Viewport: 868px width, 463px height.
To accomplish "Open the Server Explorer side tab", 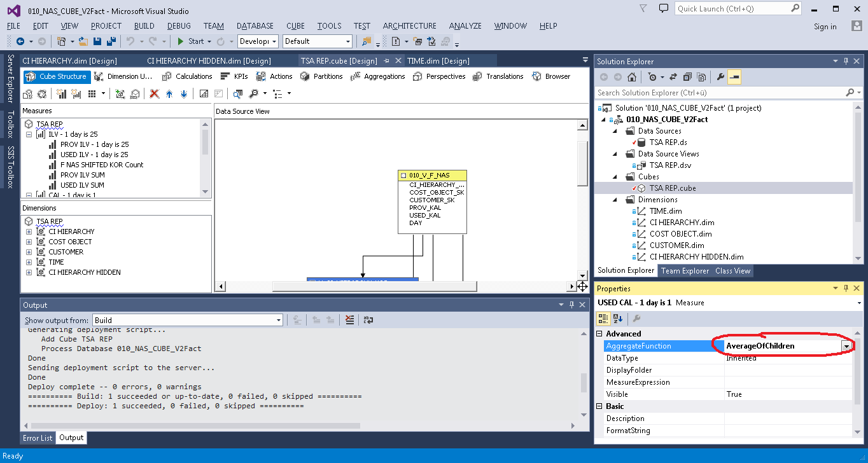I will 10,79.
